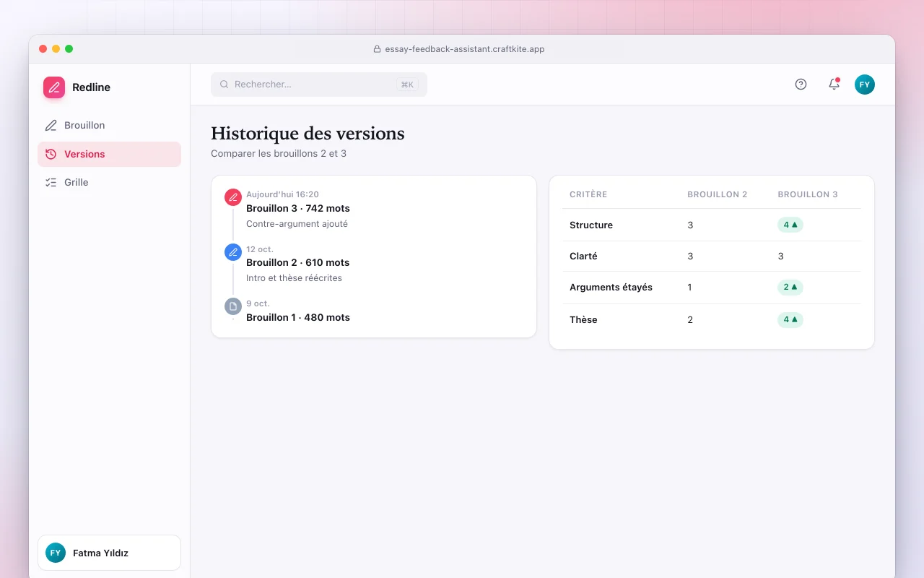
Task: Click the BROUILLON 3 column header
Action: (808, 194)
